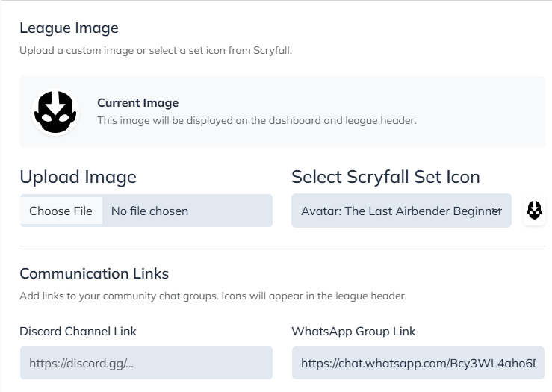
Task: Click the Current Image title text
Action: tap(137, 103)
